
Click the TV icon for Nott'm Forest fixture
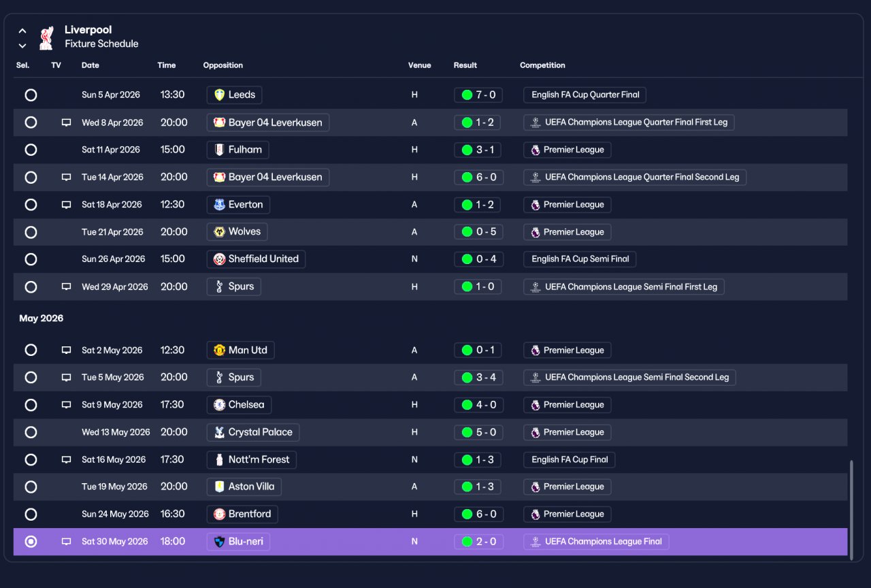pyautogui.click(x=66, y=459)
